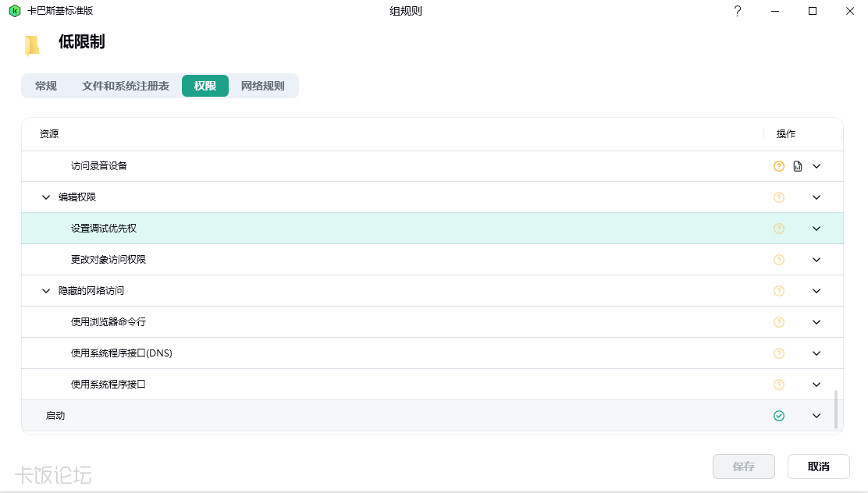Switch to the 文件和系统注册表 tab
Image resolution: width=868 pixels, height=493 pixels.
coord(126,86)
